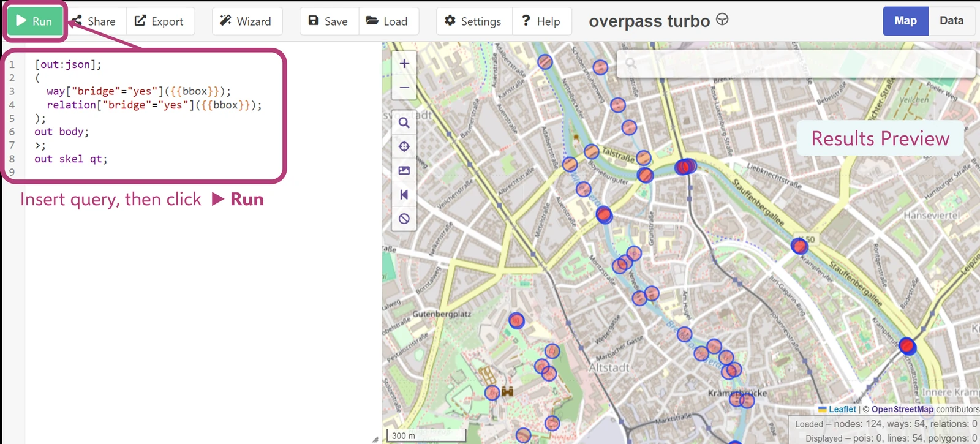Switch to the Map tab
The image size is (980, 444).
coord(905,21)
